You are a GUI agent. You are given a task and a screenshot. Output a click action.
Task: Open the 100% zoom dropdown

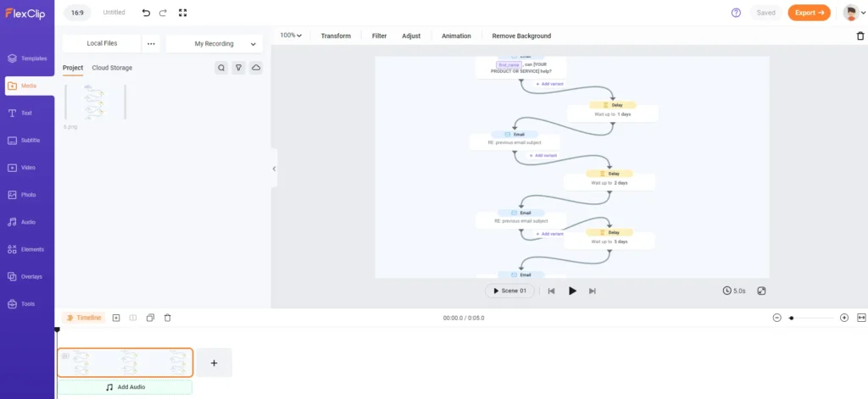tap(291, 36)
